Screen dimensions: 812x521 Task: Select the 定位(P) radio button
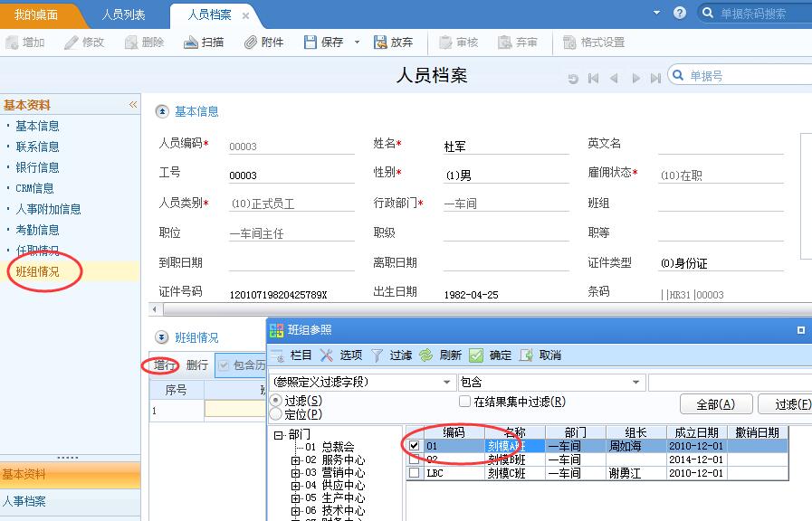[x=276, y=414]
